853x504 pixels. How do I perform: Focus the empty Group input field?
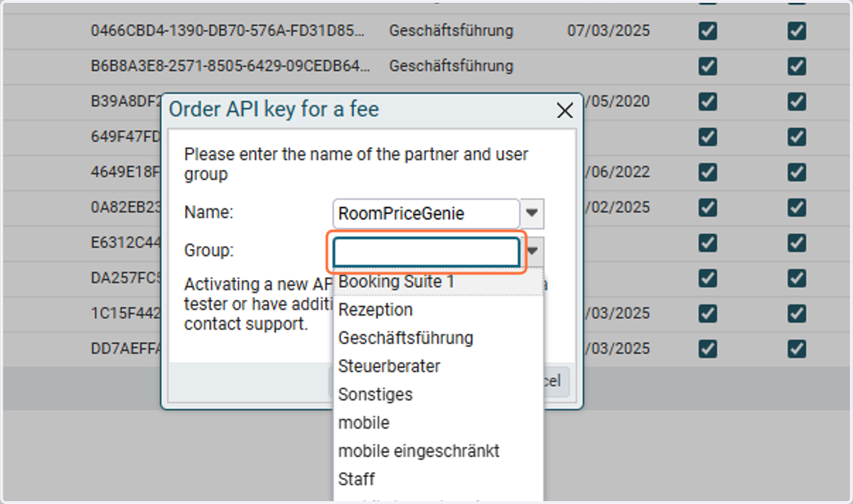point(426,252)
